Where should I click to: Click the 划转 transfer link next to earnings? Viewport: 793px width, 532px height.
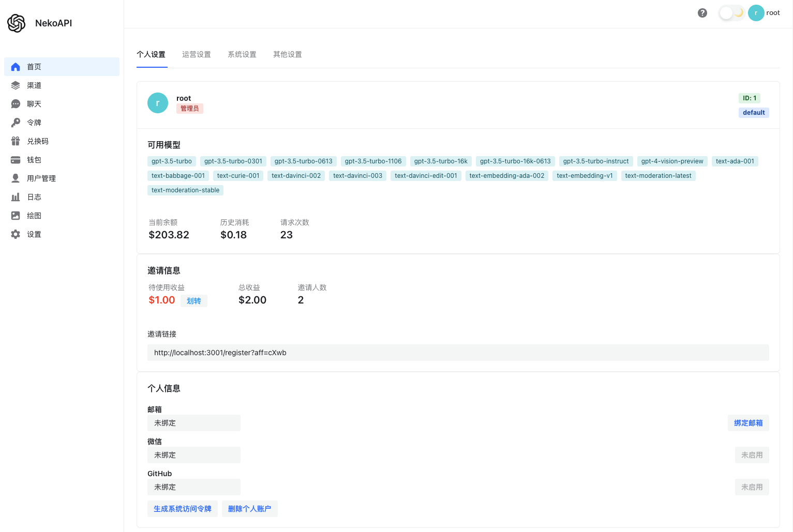pos(194,300)
